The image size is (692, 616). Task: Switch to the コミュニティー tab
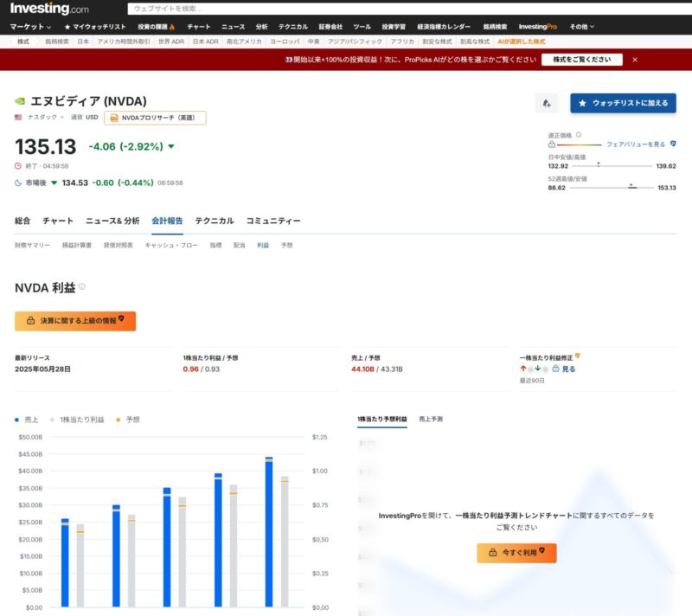(273, 221)
